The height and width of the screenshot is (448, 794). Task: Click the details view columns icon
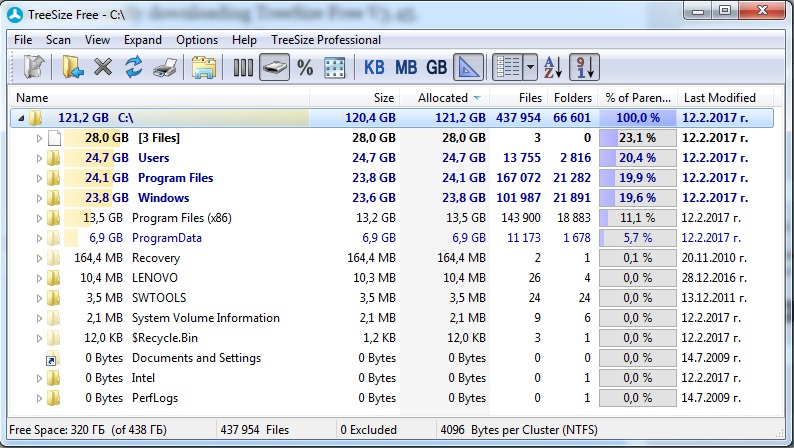coord(507,67)
